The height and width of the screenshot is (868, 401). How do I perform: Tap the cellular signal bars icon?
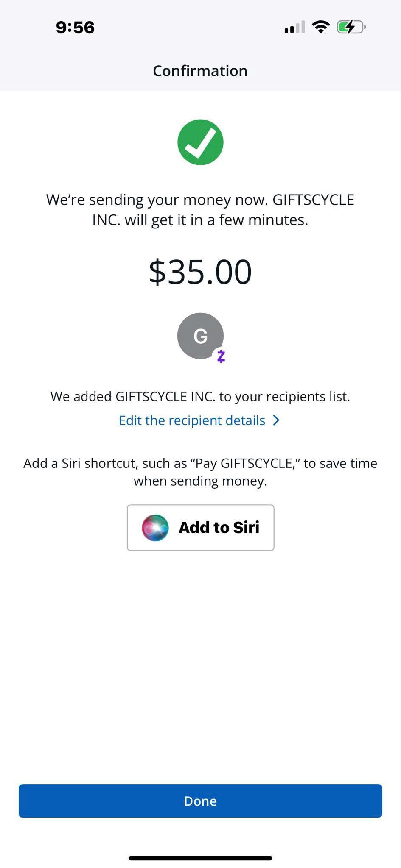pos(294,28)
